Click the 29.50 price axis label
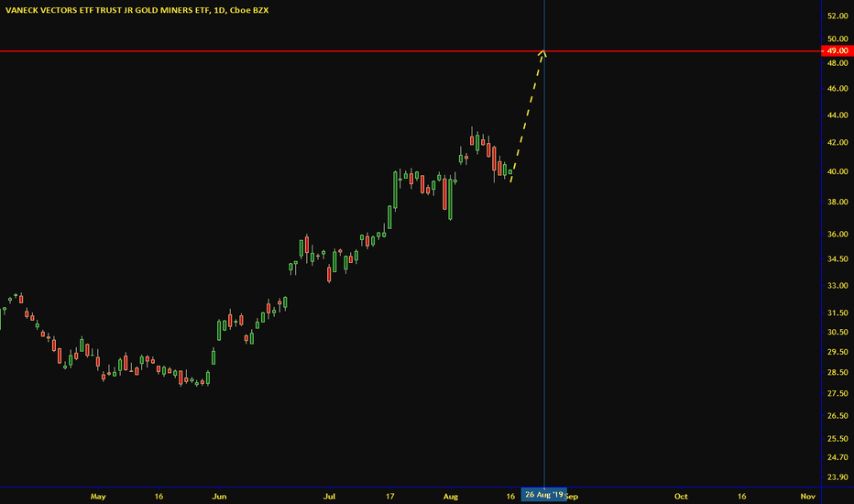 838,352
